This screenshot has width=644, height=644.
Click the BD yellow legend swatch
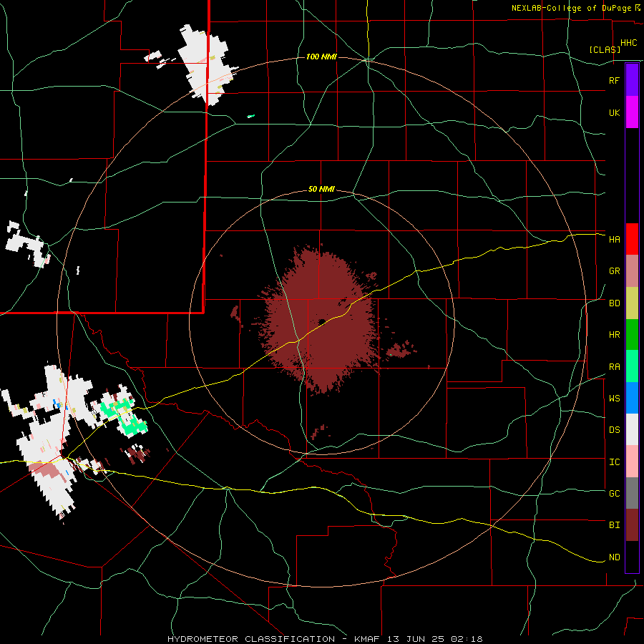coord(632,303)
